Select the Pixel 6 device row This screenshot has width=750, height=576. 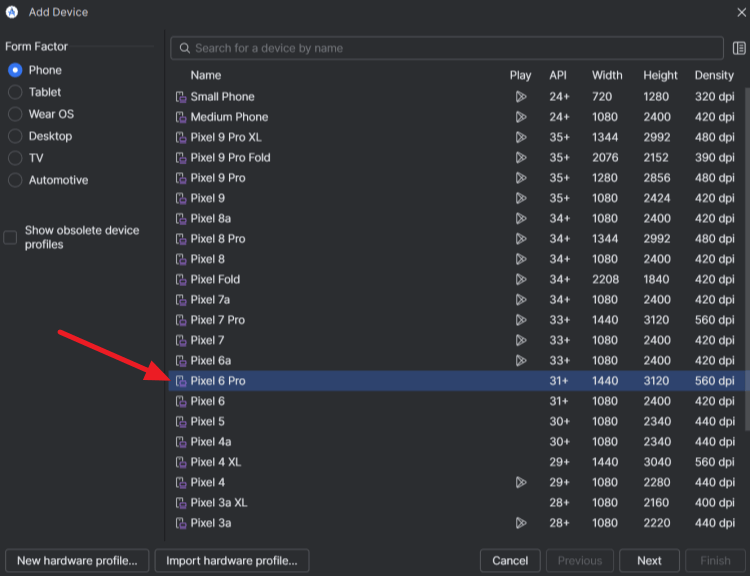[x=457, y=401]
